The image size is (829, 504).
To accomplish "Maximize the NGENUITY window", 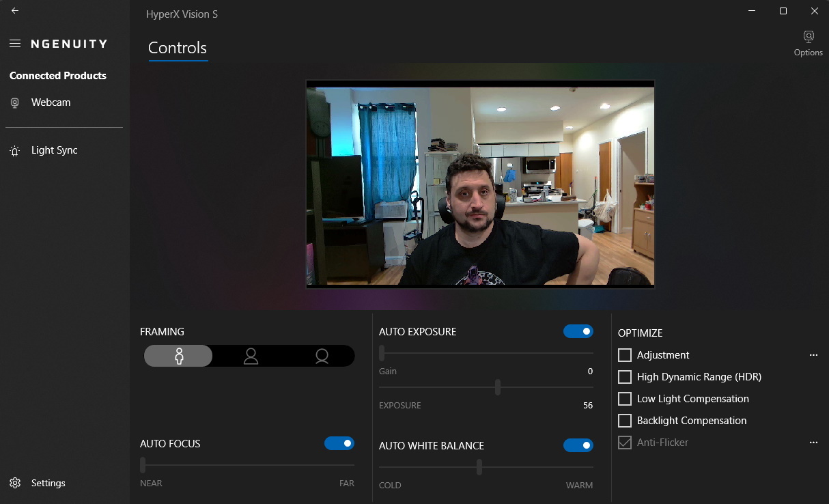I will point(783,11).
